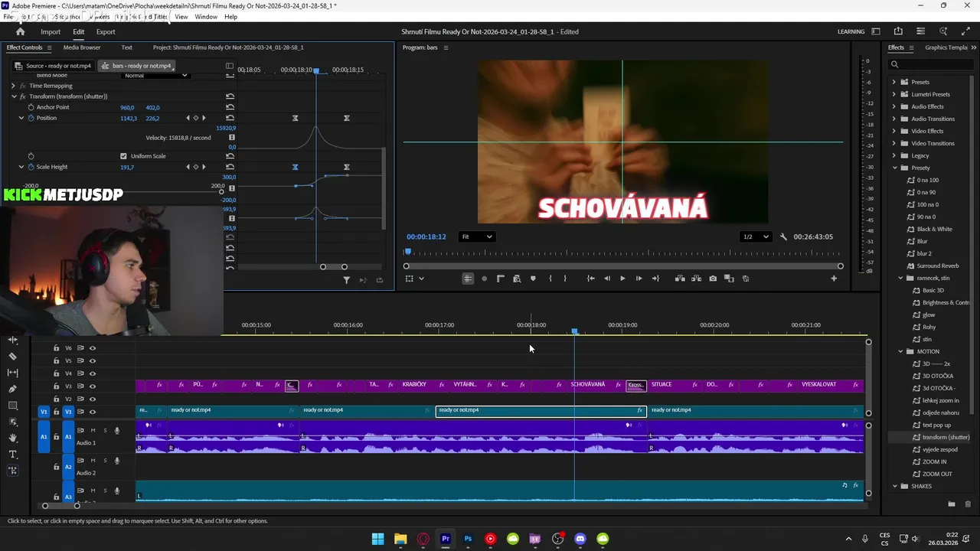
Task: Go to In point in Program monitor
Action: pos(590,279)
